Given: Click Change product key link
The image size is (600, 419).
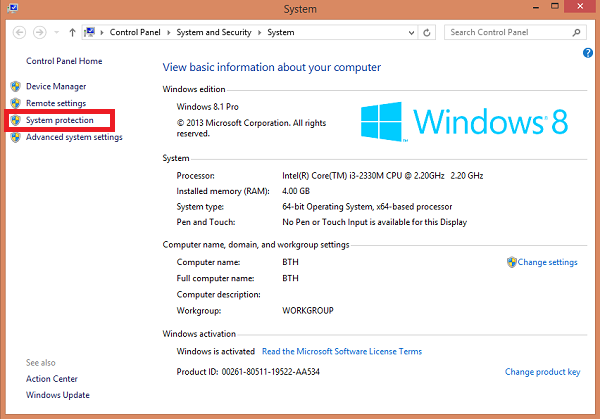Looking at the screenshot, I should (543, 372).
